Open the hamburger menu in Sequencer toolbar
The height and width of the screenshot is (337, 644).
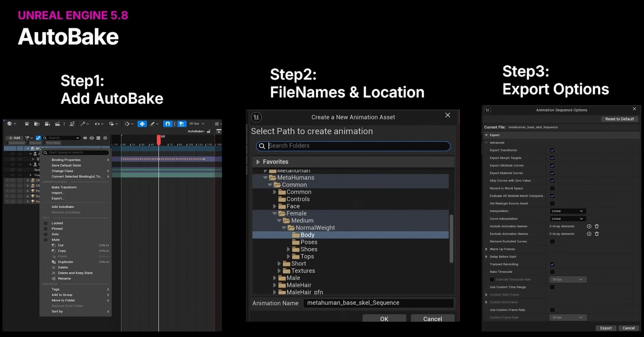217,124
